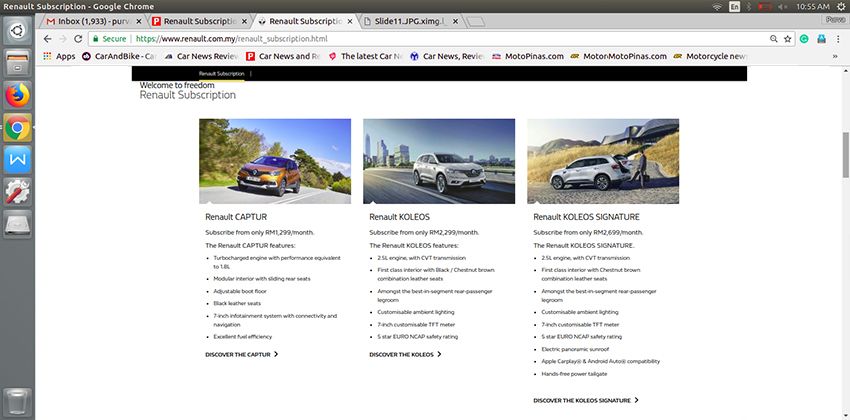Screen dimensions: 850x420
Task: Click the orange Renault Captur photo
Action: pyautogui.click(x=275, y=161)
